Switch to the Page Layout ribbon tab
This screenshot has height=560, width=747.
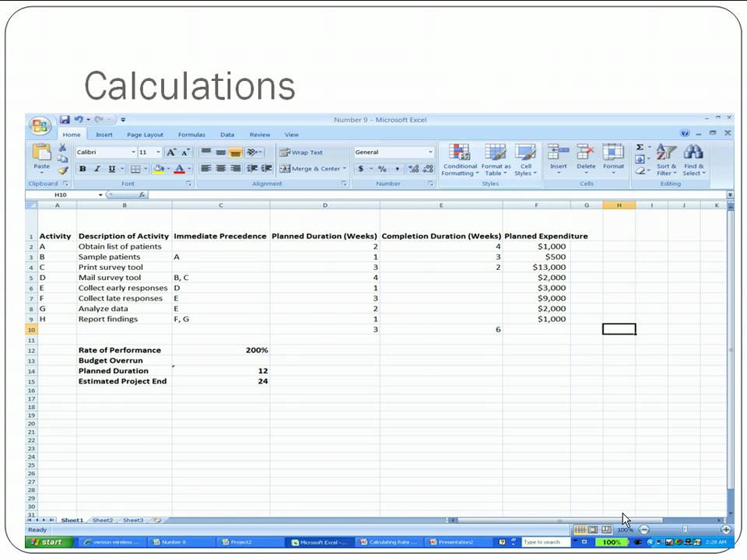pos(145,135)
